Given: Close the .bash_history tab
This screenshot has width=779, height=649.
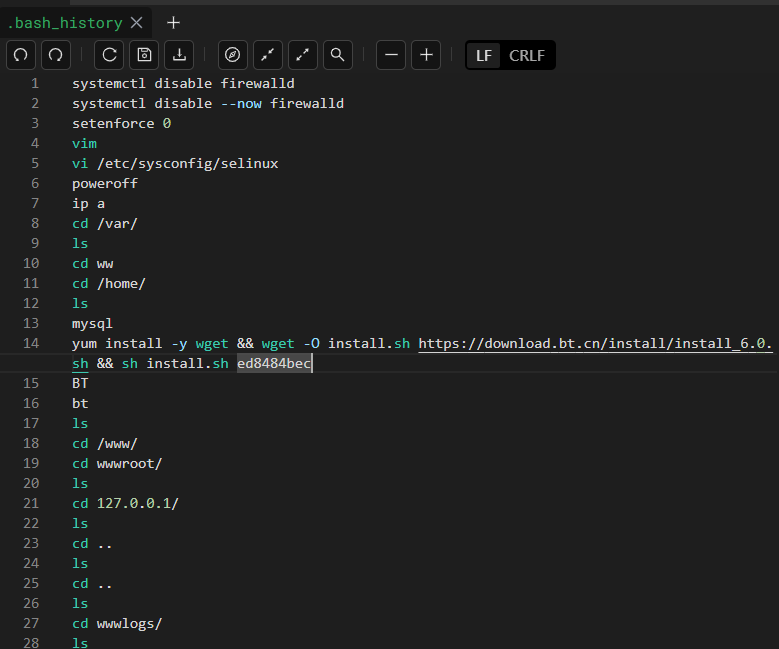Looking at the screenshot, I should click(137, 23).
